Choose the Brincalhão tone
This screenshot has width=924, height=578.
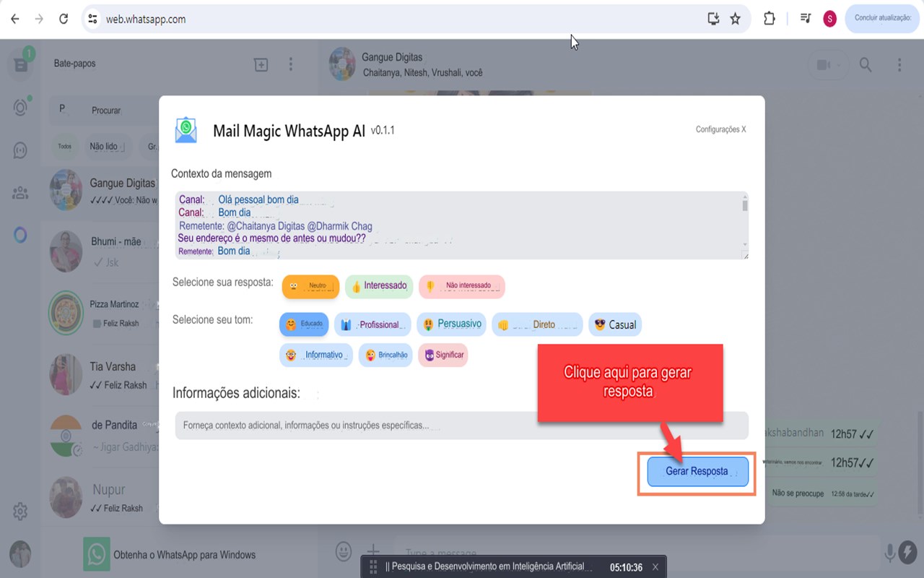pyautogui.click(x=385, y=355)
